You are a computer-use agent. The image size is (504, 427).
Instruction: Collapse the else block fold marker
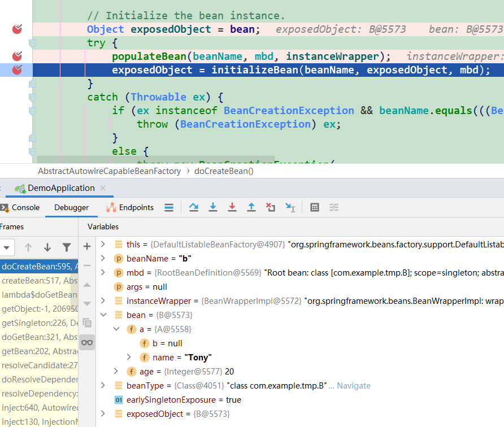coord(32,151)
